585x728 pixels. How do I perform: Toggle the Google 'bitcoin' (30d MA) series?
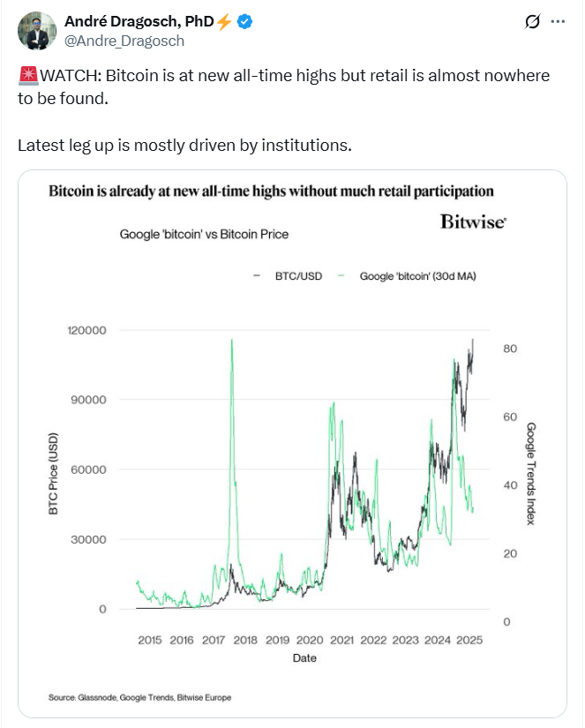[x=419, y=275]
